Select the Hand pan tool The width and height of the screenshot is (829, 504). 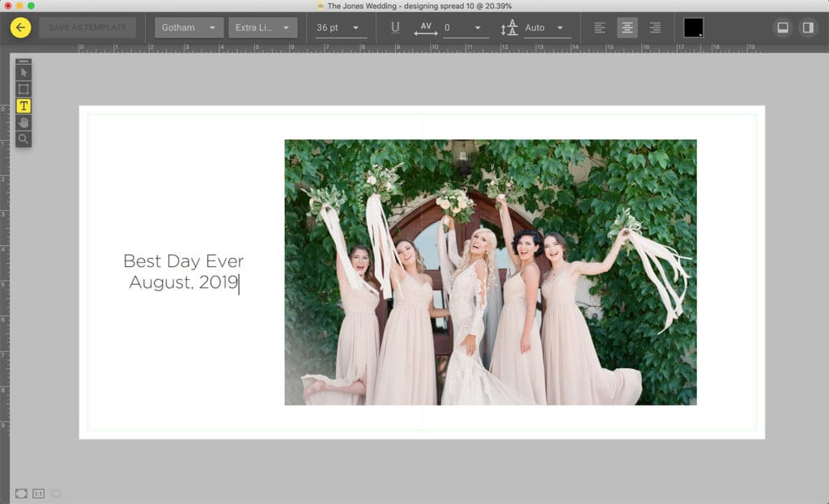point(23,122)
